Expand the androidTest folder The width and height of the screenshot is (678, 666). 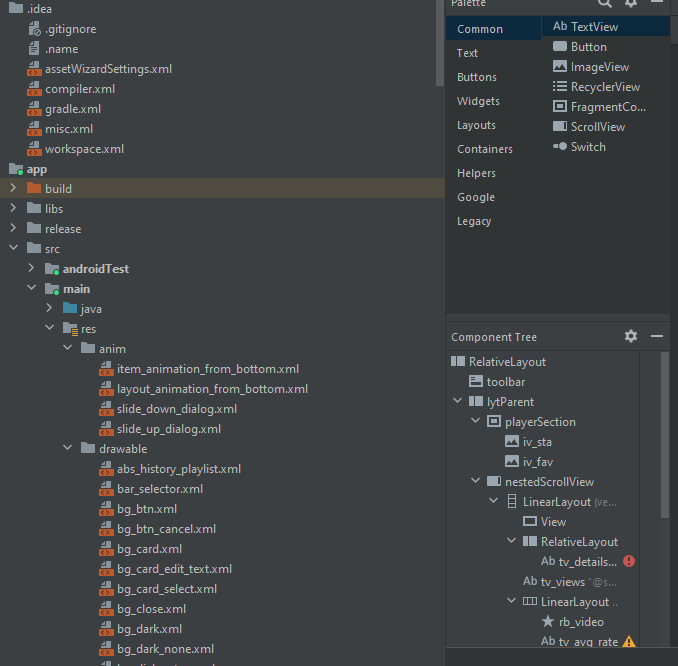click(x=31, y=268)
